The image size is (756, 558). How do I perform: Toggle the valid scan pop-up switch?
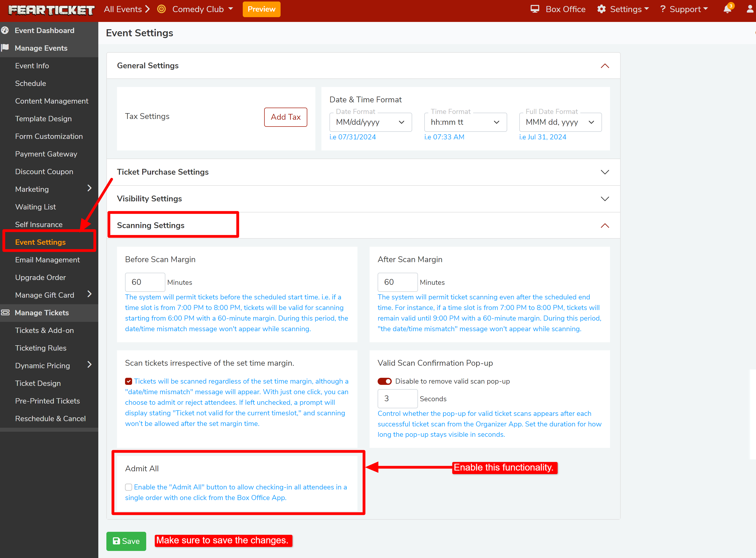[384, 381]
